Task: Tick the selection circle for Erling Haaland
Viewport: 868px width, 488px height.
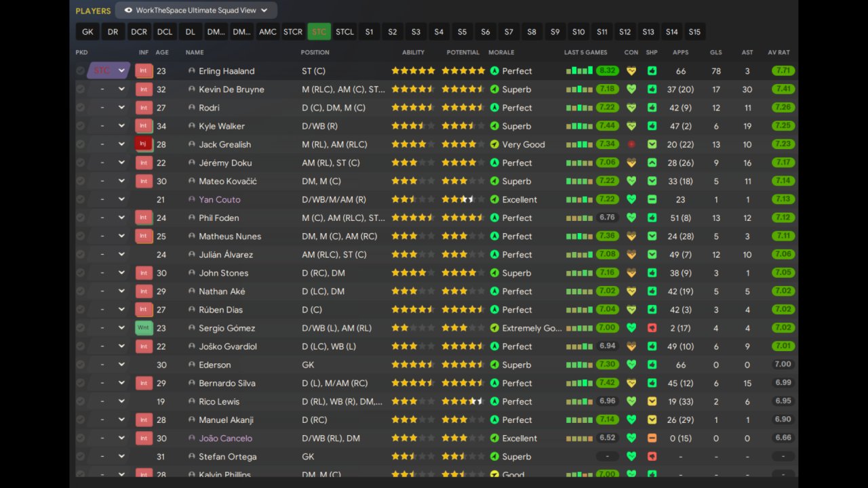Action: pyautogui.click(x=80, y=70)
